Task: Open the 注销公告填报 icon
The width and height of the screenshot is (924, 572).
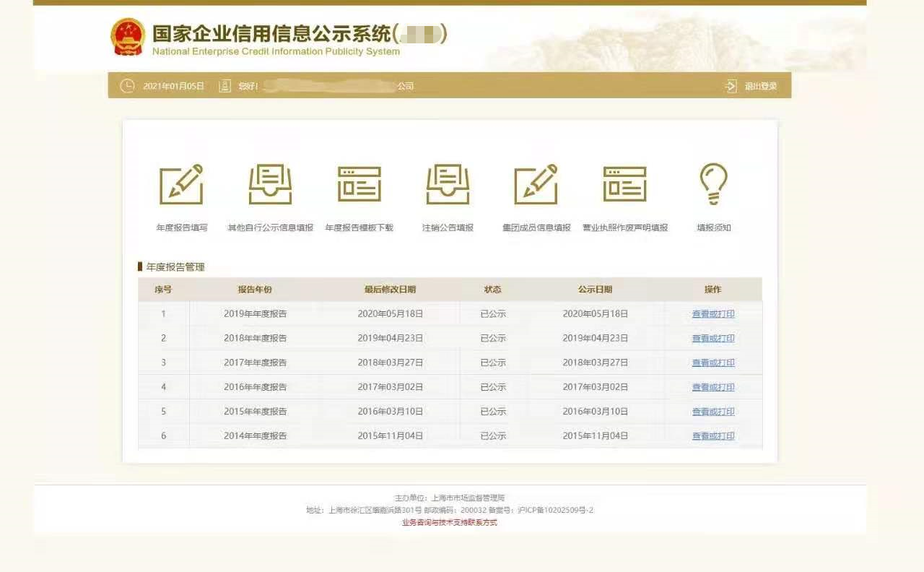Action: (448, 184)
